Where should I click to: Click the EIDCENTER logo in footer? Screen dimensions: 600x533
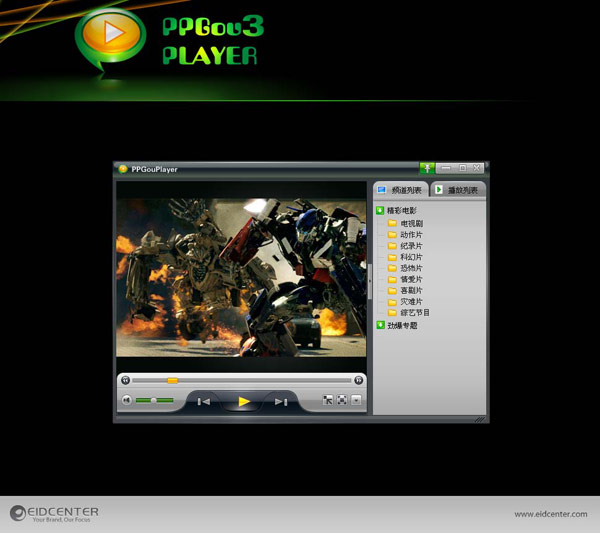[54, 513]
